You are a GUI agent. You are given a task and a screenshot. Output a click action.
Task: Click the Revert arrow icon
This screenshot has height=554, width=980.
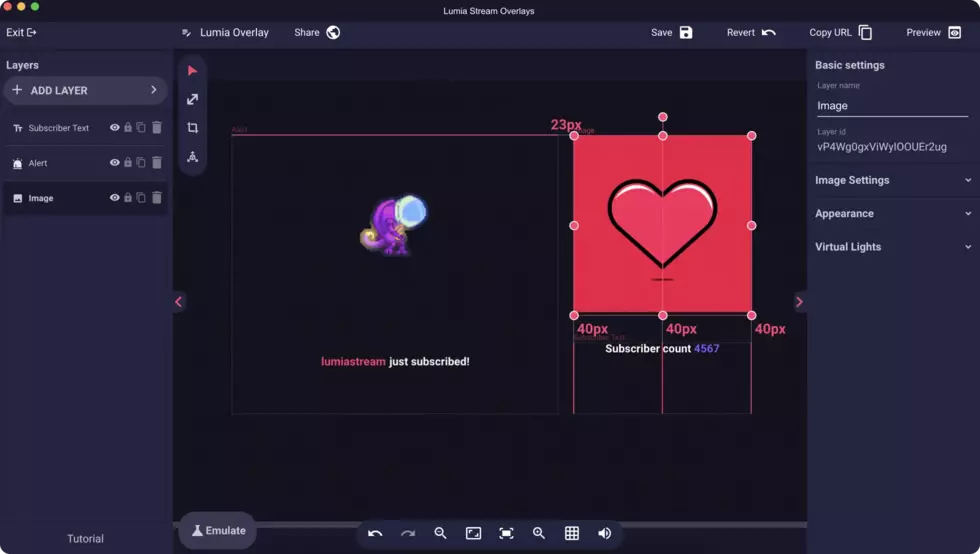pos(769,33)
